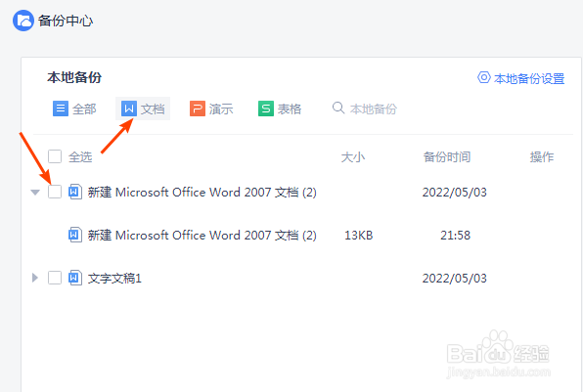Click the 文字文稿1 document icon
Screen dimensions: 583x392
pos(75,278)
